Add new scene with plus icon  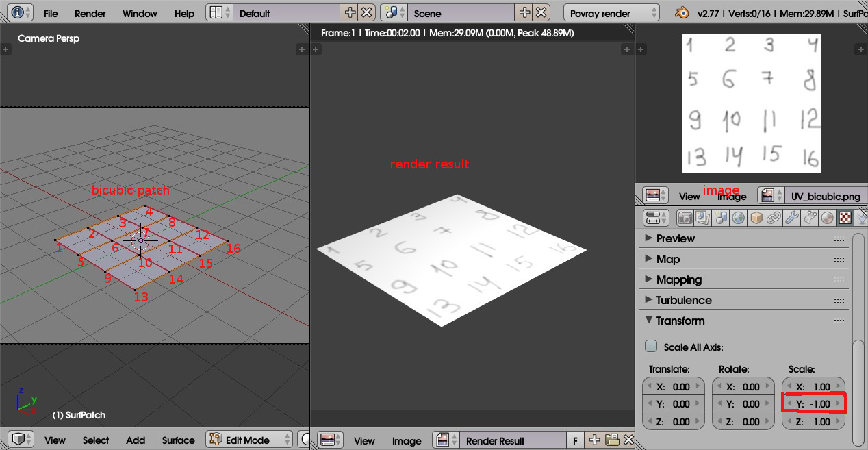tap(524, 12)
